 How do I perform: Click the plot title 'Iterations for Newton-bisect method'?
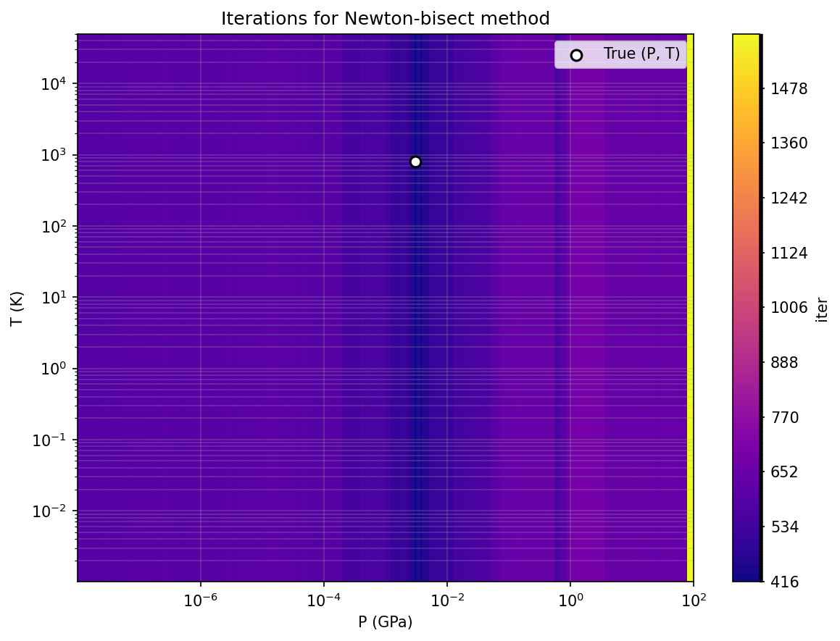pos(385,19)
